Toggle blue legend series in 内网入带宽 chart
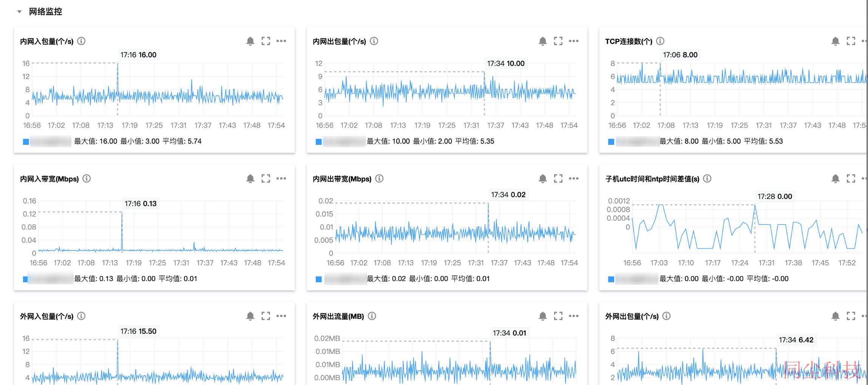868x385 pixels. tap(25, 279)
